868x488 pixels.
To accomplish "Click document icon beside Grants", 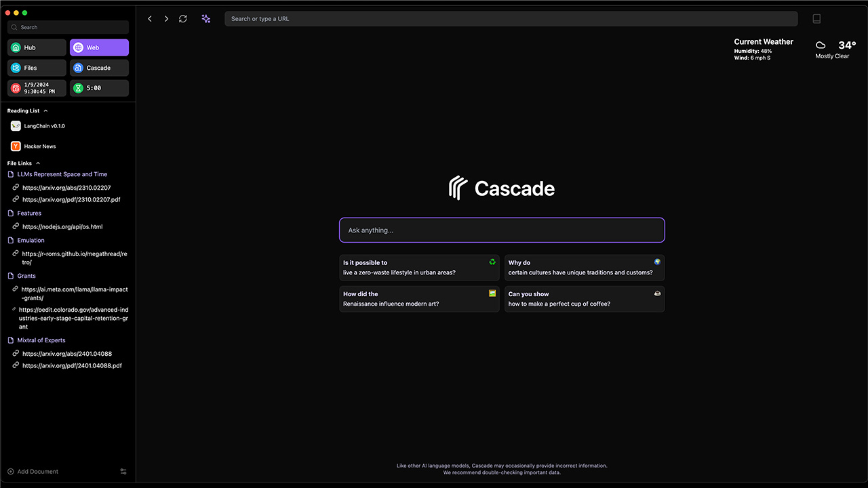I will pyautogui.click(x=11, y=276).
